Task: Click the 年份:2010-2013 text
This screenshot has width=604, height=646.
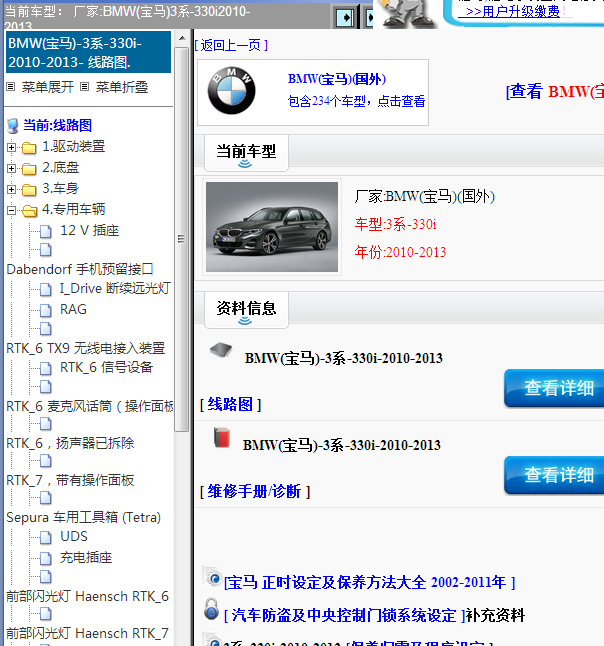Action: point(400,252)
